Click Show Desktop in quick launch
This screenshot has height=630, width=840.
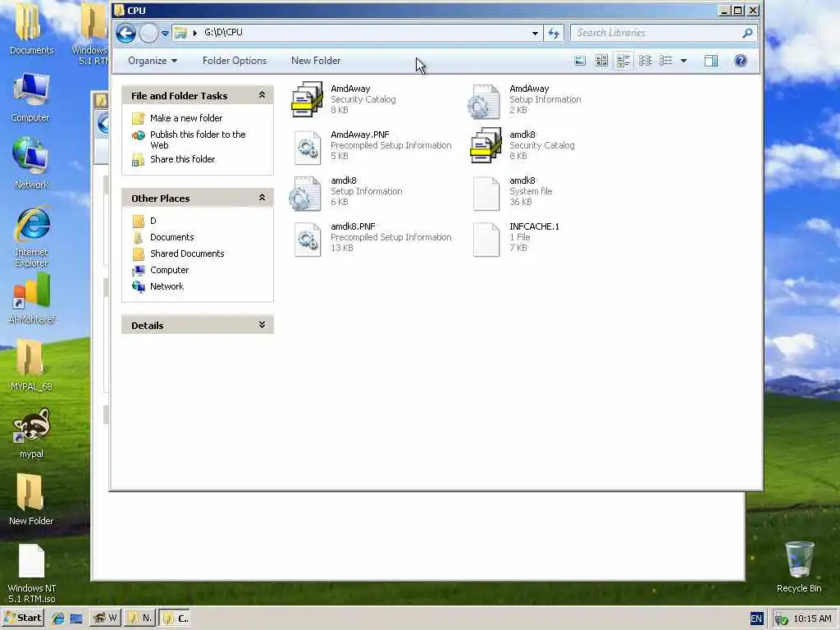76,619
